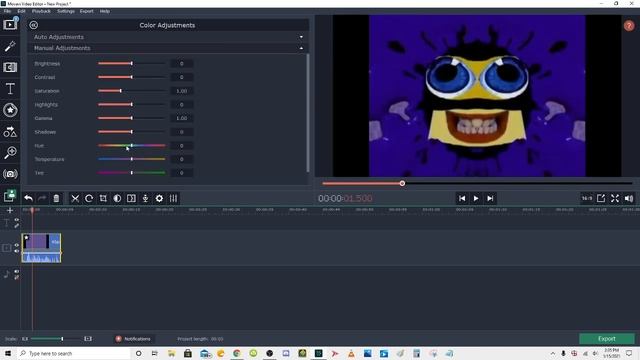Open Color Adjustments half-circle icon
This screenshot has height=360, width=640.
(117, 198)
